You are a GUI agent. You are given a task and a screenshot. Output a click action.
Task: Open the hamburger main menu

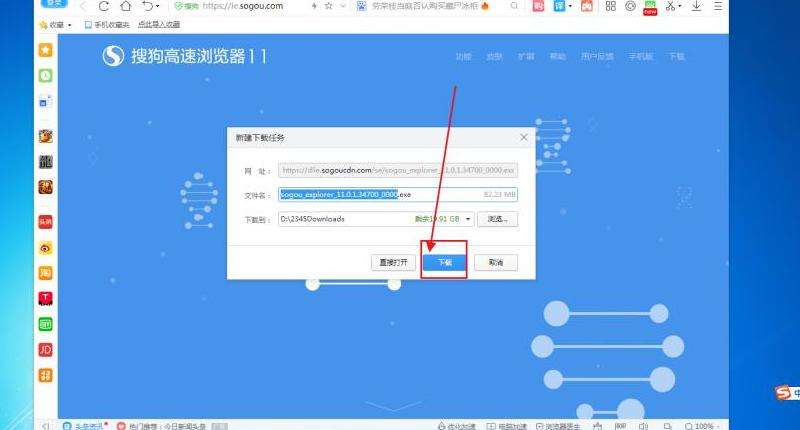(718, 6)
